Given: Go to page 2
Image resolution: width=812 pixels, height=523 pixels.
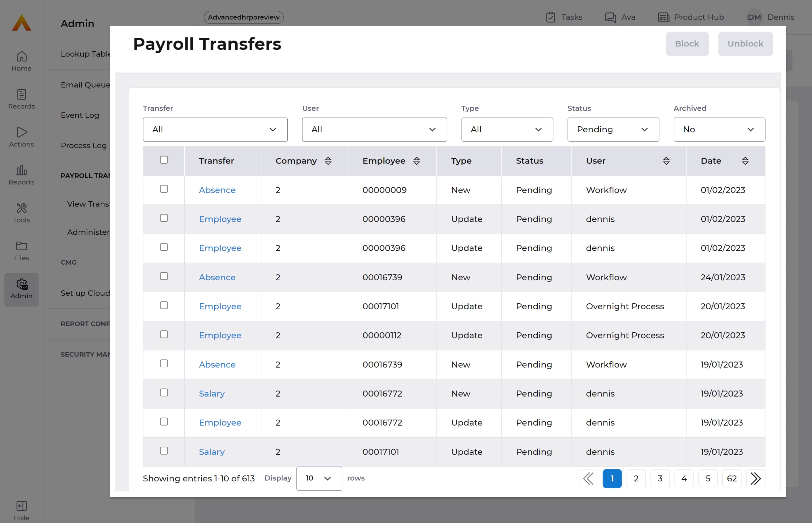Looking at the screenshot, I should coord(636,479).
